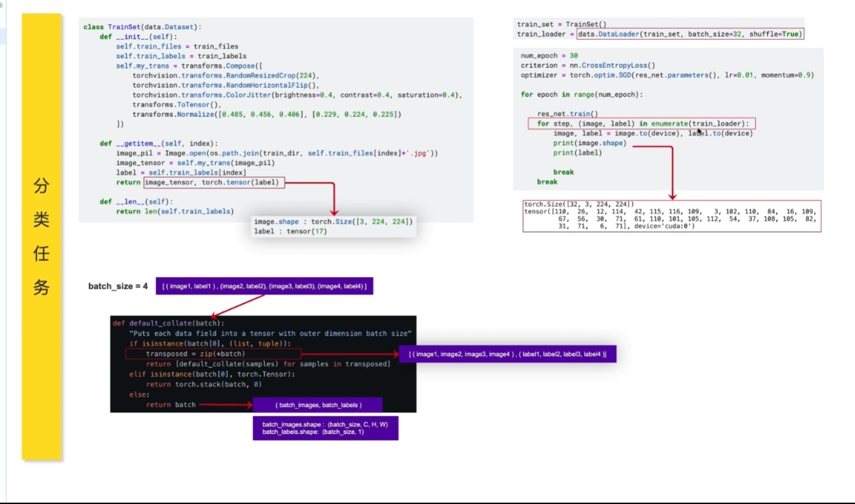Click the 'for step, (image, label)' enumerate line
This screenshot has width=855, height=504.
pos(642,124)
